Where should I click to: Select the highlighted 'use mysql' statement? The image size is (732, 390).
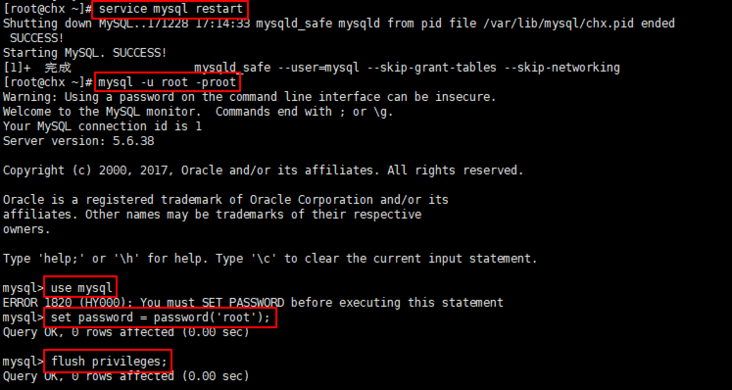coord(81,287)
